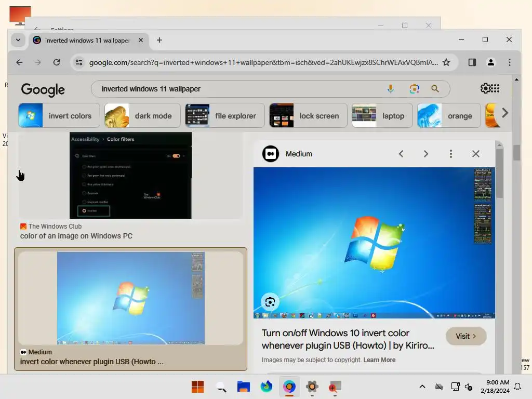Open the 'Turn on/off Windows 10 invert color' title
The height and width of the screenshot is (399, 532).
click(348, 339)
